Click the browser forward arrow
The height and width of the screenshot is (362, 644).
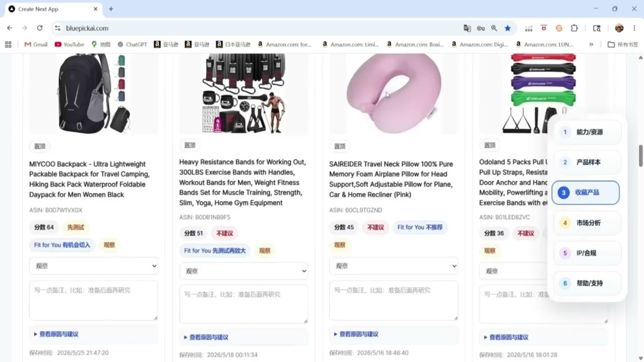(x=24, y=28)
